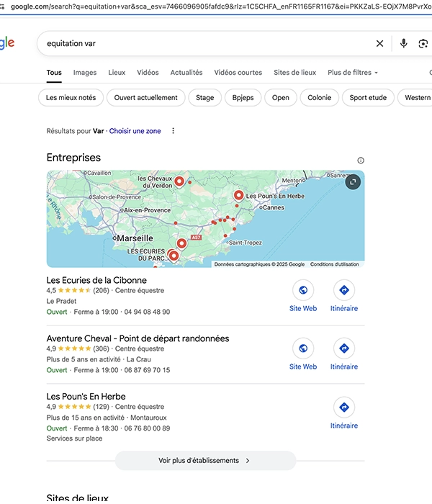Viewport: 432px width, 504px height.
Task: Open the three-dot menu beside Choisir une zone
Action: [173, 131]
